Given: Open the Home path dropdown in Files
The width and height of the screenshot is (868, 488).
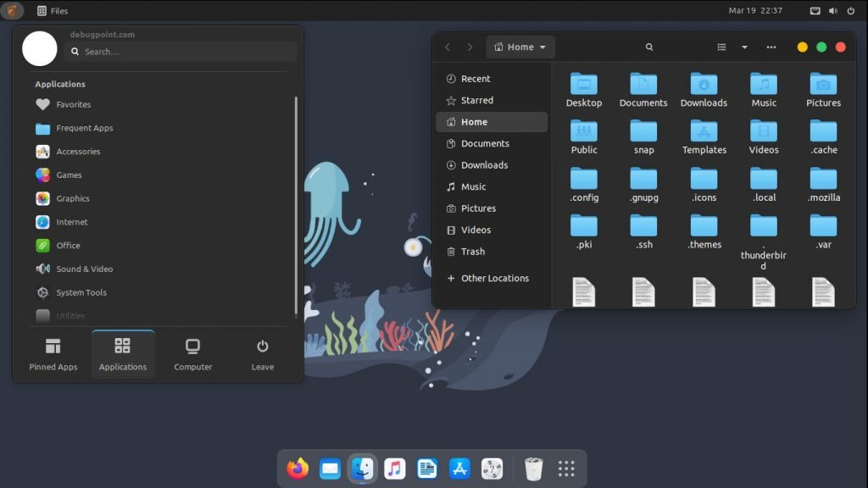Looking at the screenshot, I should click(520, 47).
